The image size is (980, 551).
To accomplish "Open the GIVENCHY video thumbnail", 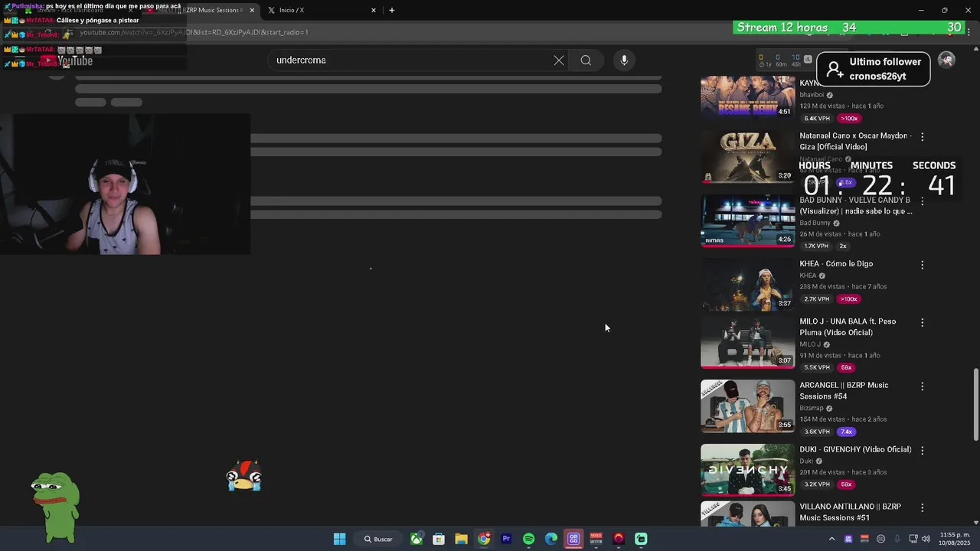I will (x=748, y=470).
